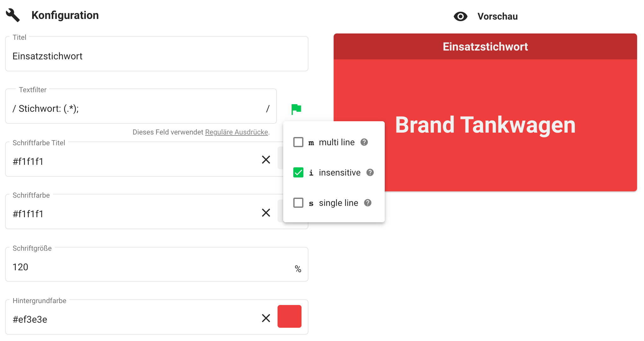
Task: Click the eye Vorschau icon
Action: tap(460, 16)
